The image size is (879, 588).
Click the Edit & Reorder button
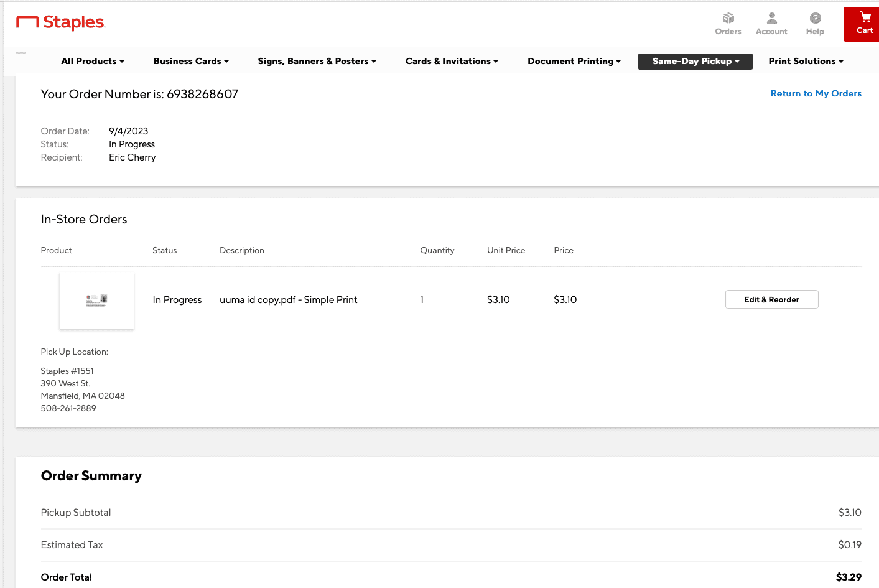point(771,299)
